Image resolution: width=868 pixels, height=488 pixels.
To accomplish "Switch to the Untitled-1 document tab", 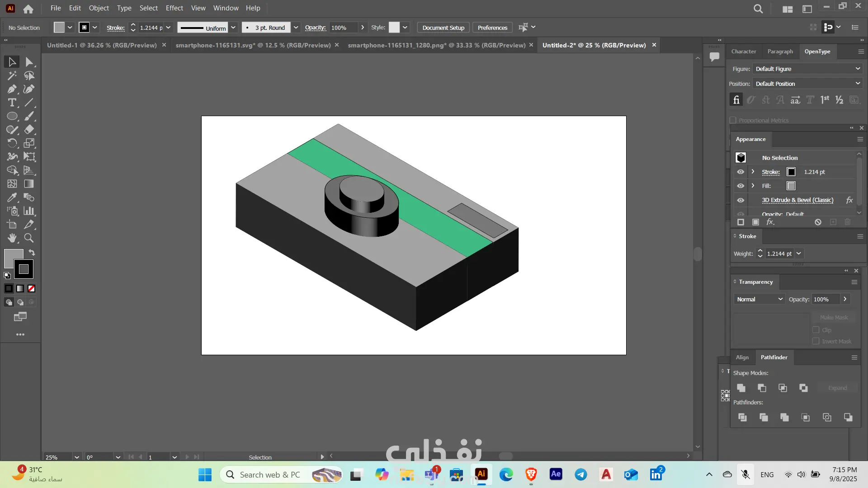I will [x=102, y=45].
